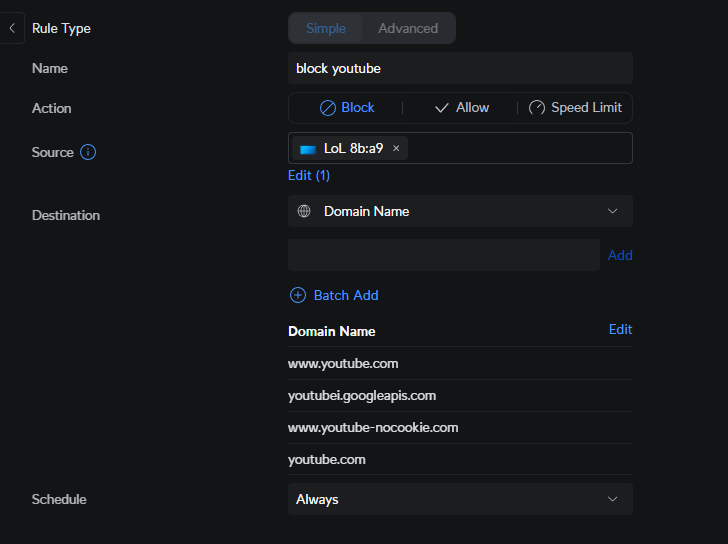Click the Source info icon
Screen dimensions: 728x544
(88, 152)
